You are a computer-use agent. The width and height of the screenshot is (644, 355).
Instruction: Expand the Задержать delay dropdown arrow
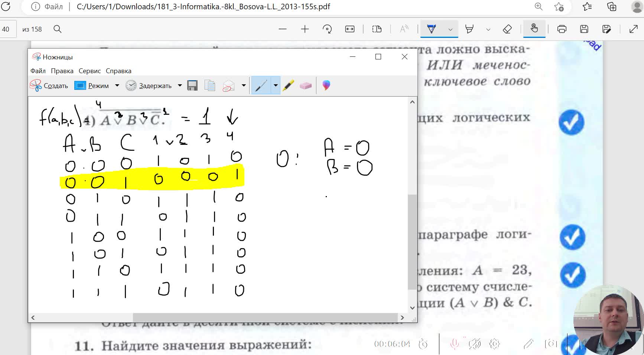pos(180,85)
